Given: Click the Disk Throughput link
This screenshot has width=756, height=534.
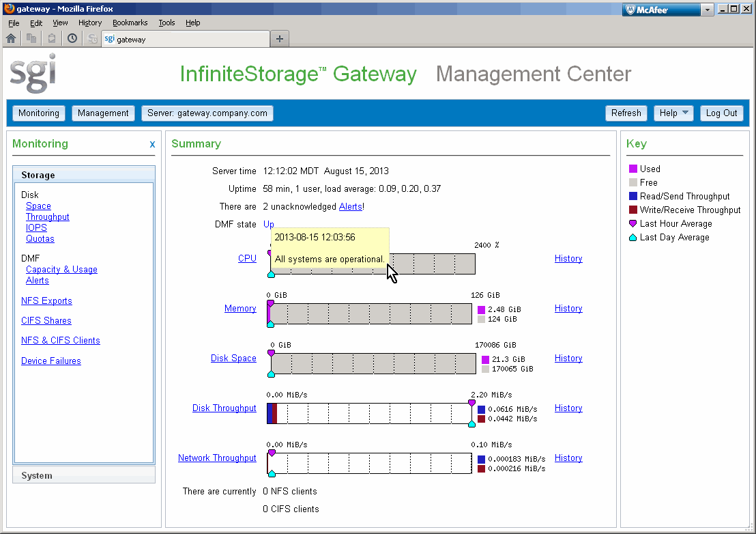Looking at the screenshot, I should click(x=224, y=408).
